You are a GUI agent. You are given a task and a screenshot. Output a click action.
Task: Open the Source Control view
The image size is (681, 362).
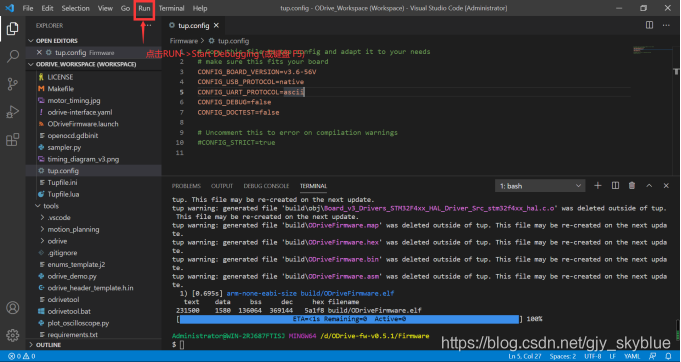pos(13,84)
